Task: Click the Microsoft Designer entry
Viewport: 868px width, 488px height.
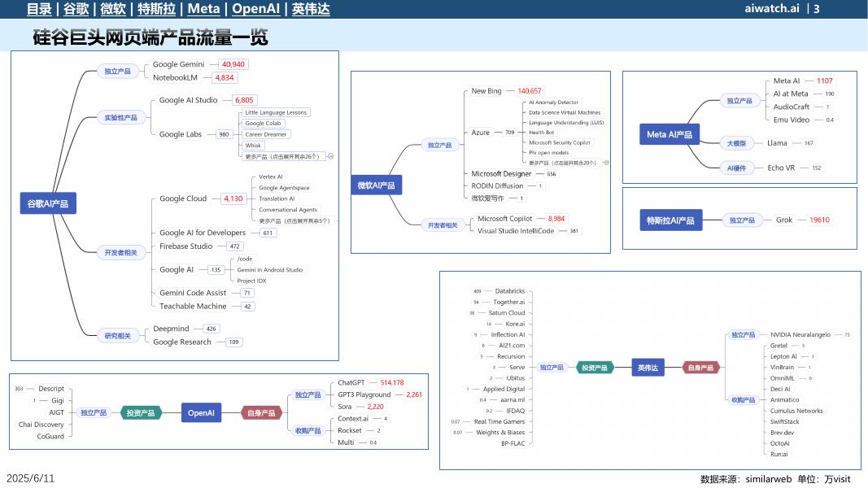Action: (x=501, y=174)
